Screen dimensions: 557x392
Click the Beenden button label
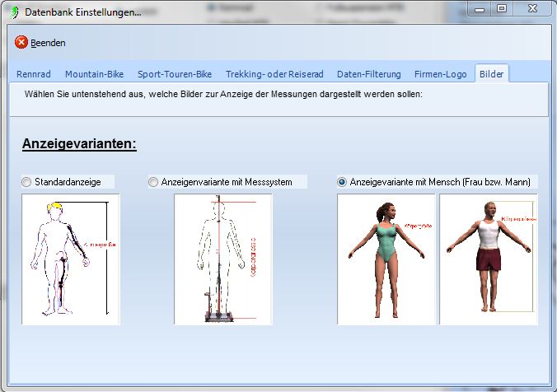pos(49,43)
